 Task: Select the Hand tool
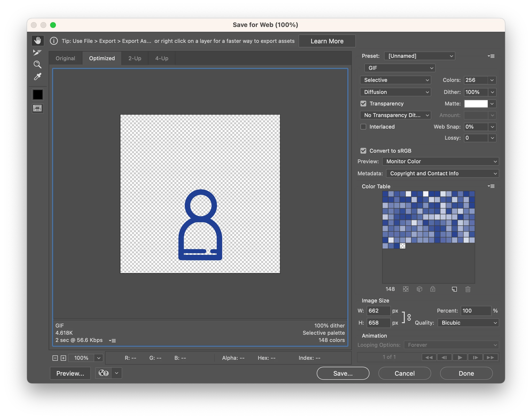coord(38,40)
